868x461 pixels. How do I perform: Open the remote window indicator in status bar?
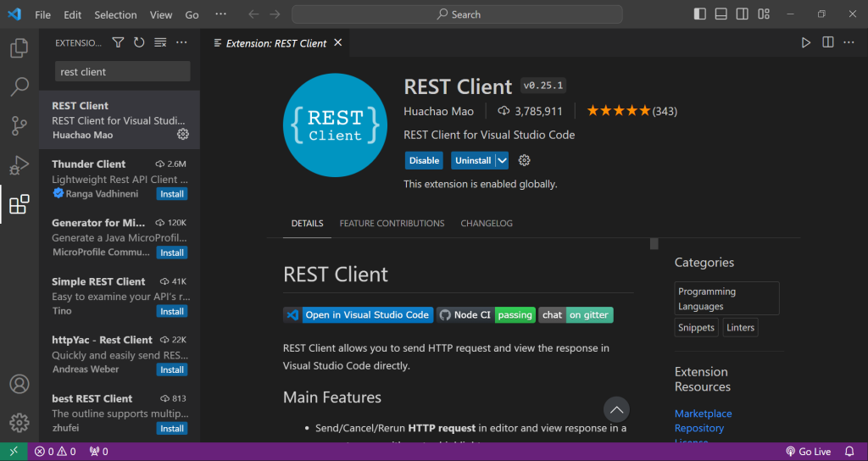pos(14,452)
